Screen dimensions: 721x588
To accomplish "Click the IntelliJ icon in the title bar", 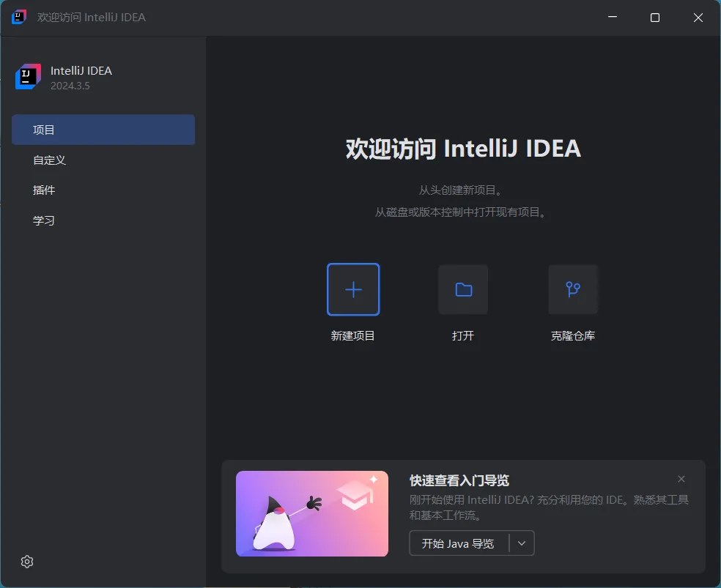I will pyautogui.click(x=19, y=17).
